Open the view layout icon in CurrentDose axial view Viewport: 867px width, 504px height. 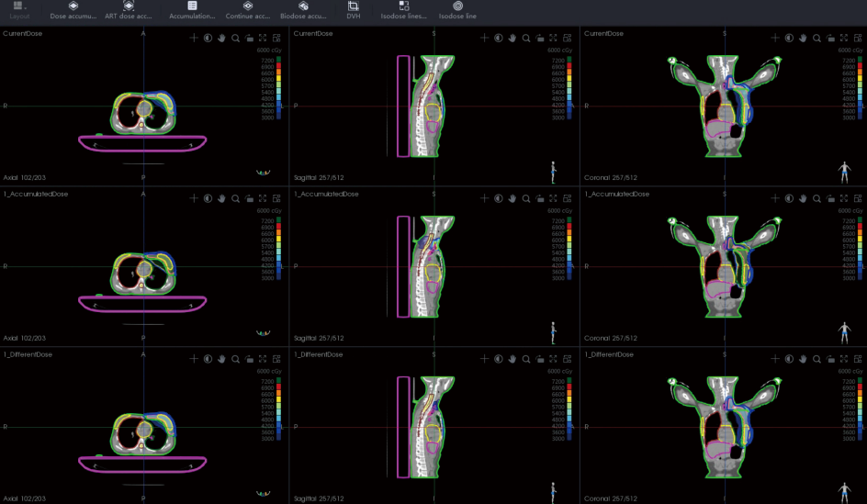coord(276,38)
